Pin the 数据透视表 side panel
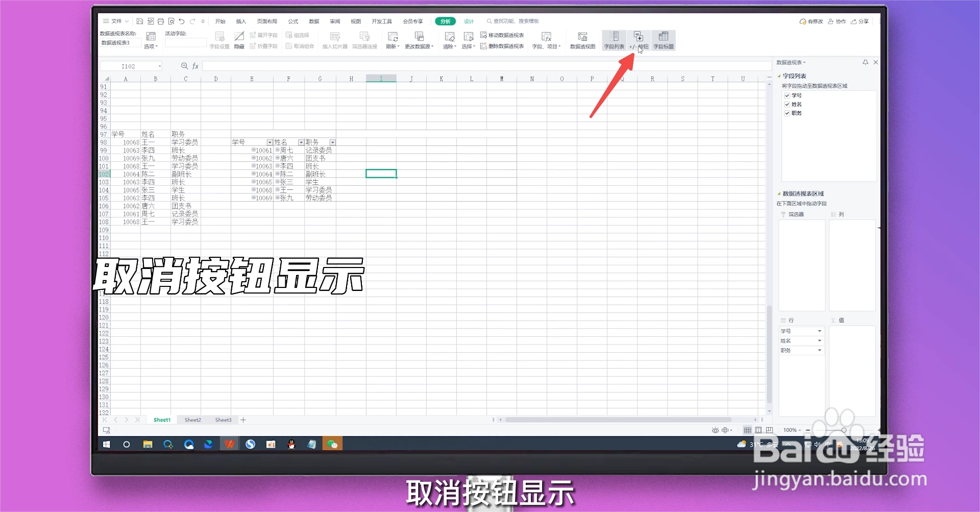This screenshot has width=980, height=512. click(x=865, y=62)
